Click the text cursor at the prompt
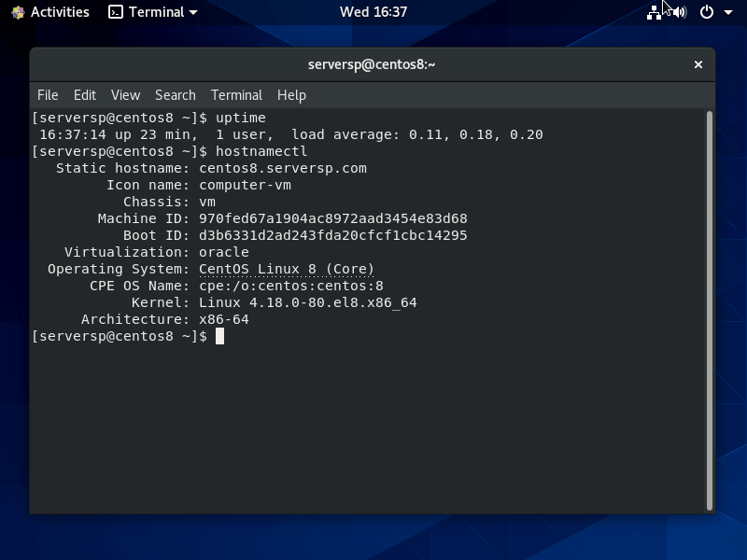 click(x=219, y=336)
